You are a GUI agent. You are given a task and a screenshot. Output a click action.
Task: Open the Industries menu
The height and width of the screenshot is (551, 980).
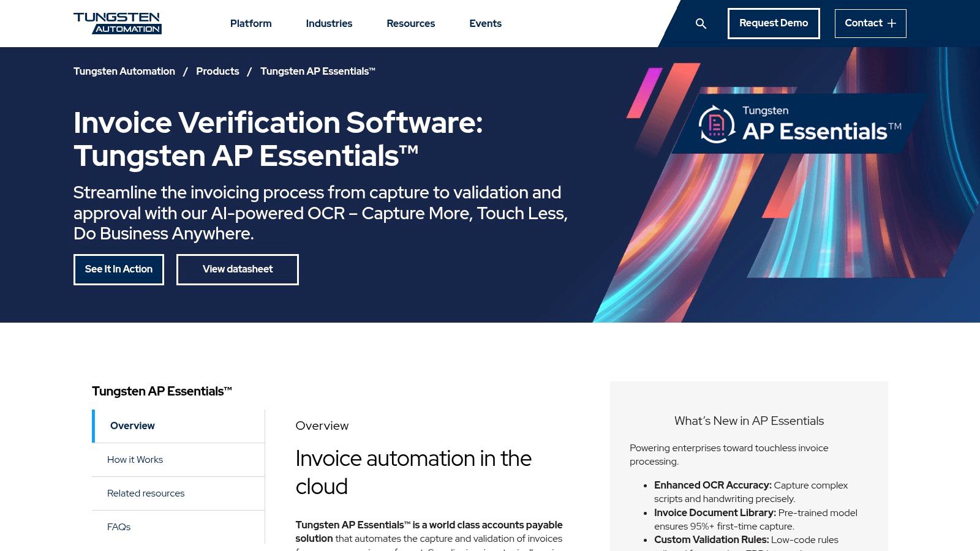(x=329, y=23)
